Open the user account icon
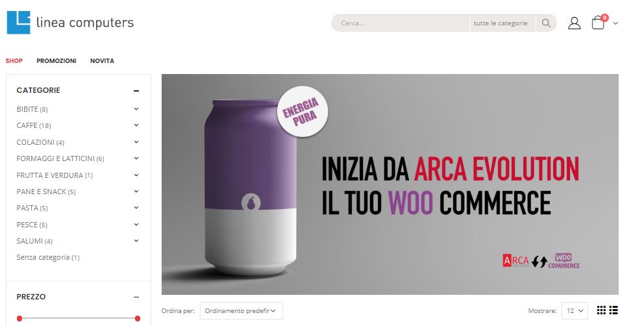The width and height of the screenshot is (644, 326). (x=574, y=23)
